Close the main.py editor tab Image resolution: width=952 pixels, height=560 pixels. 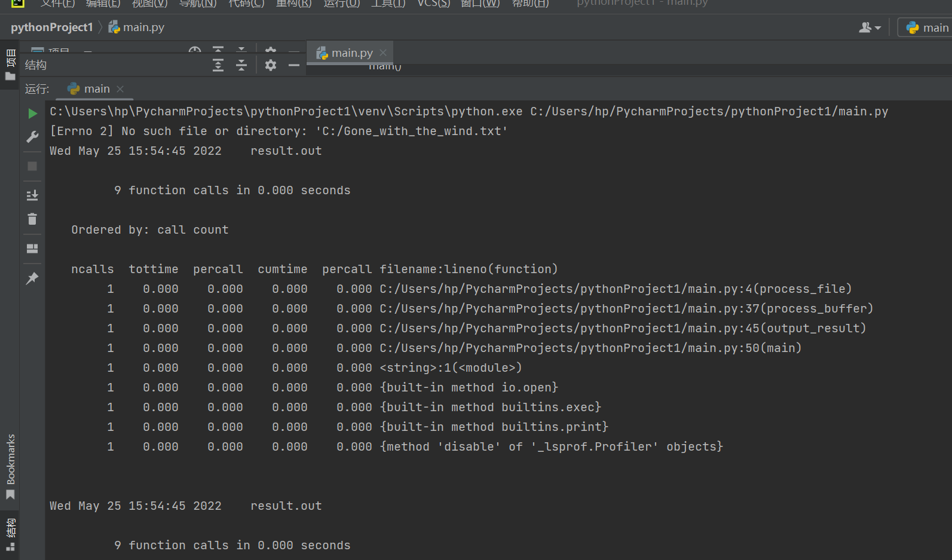click(x=383, y=53)
